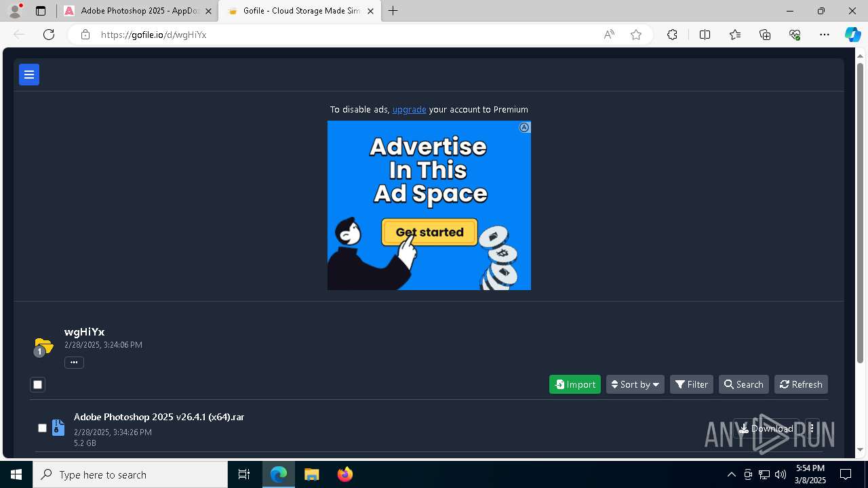Click the scrollbar down arrow
The height and width of the screenshot is (488, 868).
(861, 449)
